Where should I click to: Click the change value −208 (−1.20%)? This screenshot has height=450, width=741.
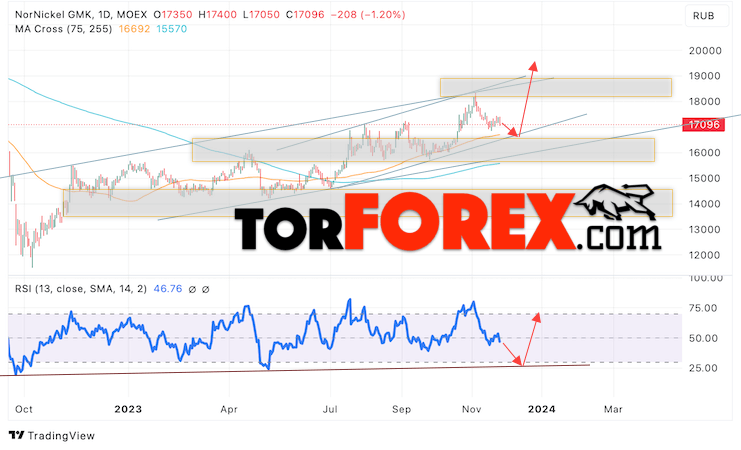[x=368, y=15]
